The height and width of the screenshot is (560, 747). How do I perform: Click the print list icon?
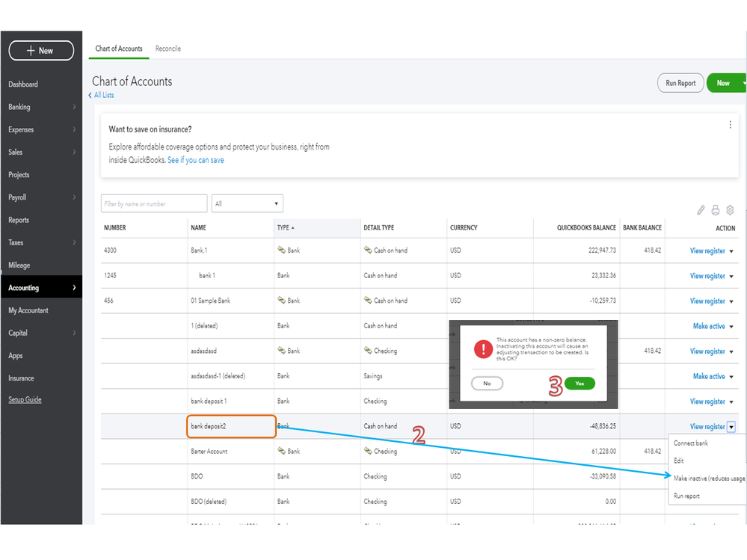click(x=716, y=210)
